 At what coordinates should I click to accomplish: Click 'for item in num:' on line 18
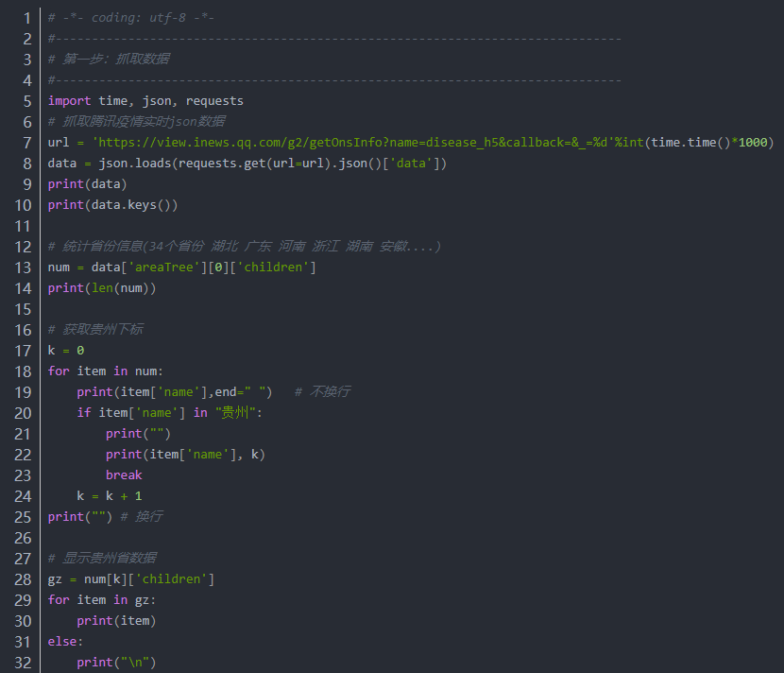click(106, 371)
